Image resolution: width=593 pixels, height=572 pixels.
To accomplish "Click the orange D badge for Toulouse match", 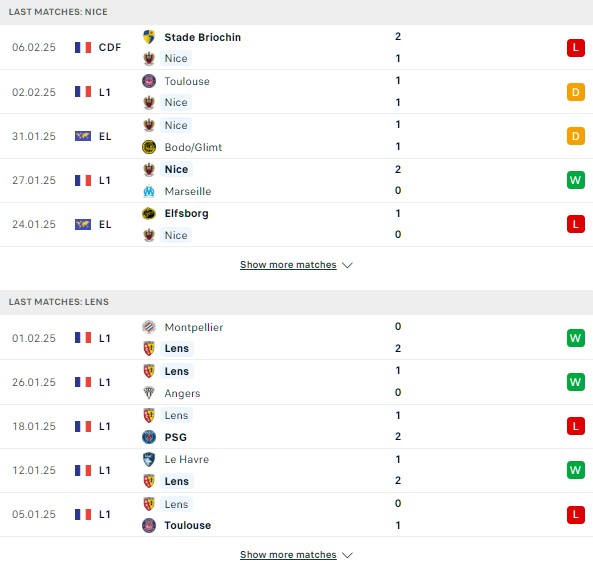I will [576, 92].
